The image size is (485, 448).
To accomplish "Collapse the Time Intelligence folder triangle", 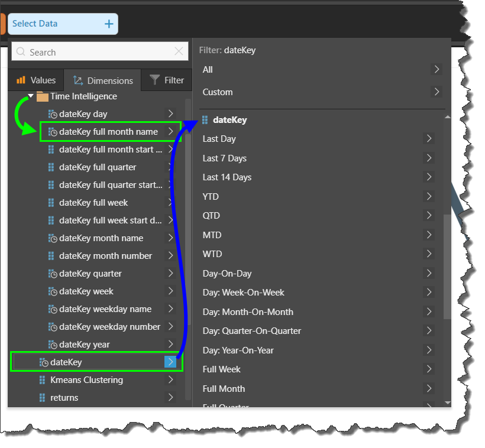I will tap(30, 96).
